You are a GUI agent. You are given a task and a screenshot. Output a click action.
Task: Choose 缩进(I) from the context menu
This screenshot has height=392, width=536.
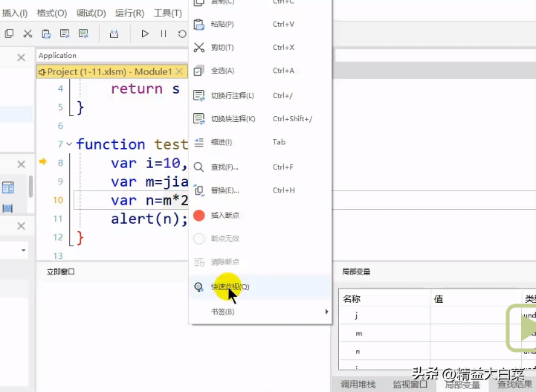(260, 142)
